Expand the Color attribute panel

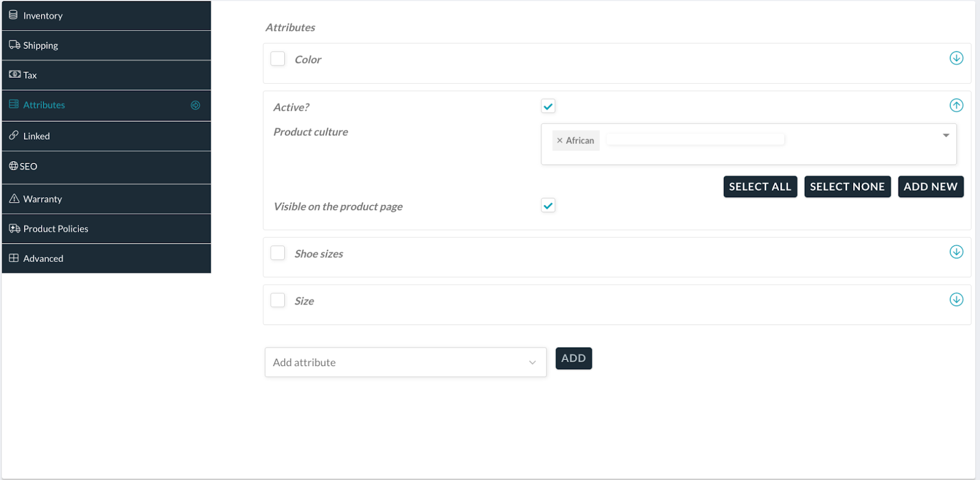tap(956, 58)
